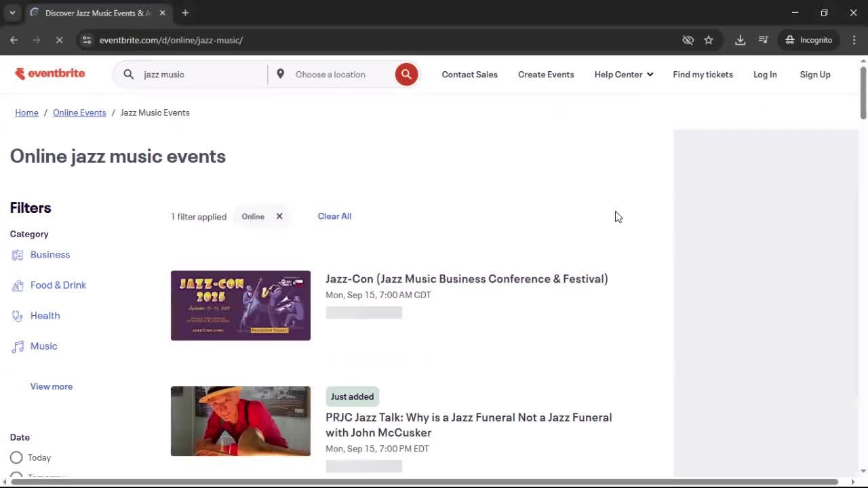Open the Music category link

coord(44,346)
